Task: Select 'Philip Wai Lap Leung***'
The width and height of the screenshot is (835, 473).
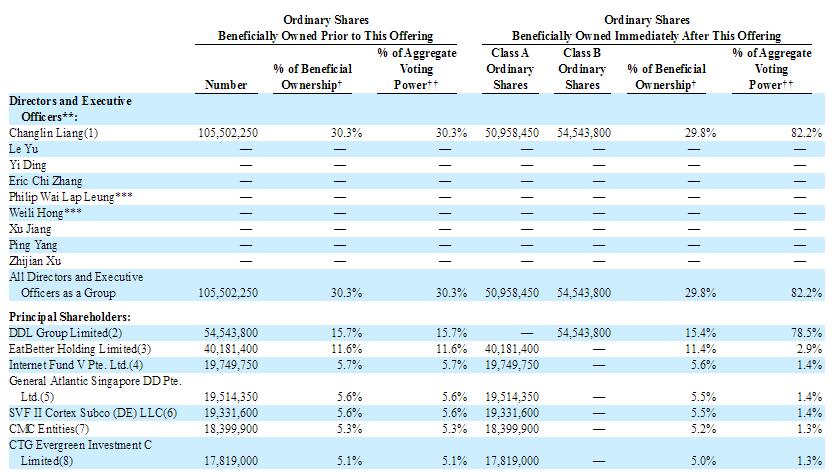Action: tap(71, 197)
